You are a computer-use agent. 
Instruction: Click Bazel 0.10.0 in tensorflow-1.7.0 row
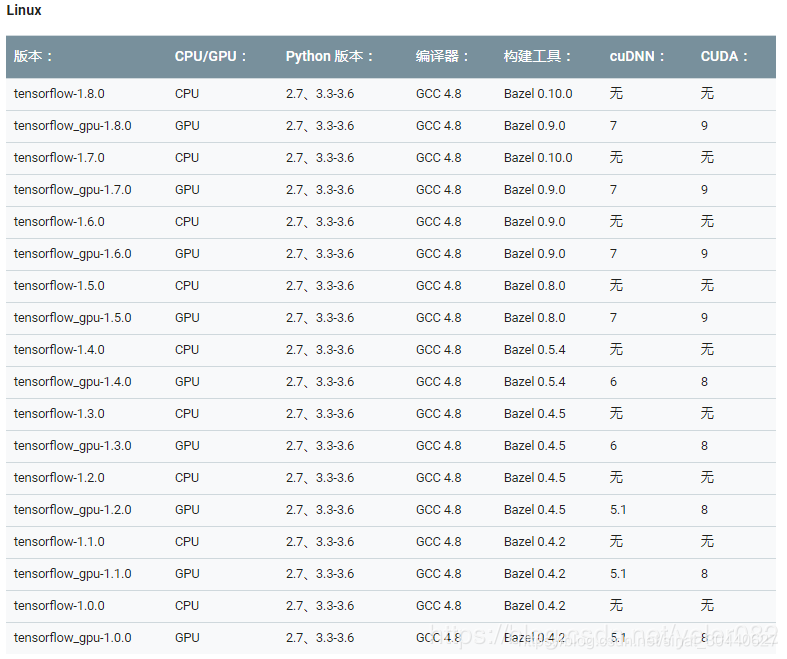pos(538,158)
